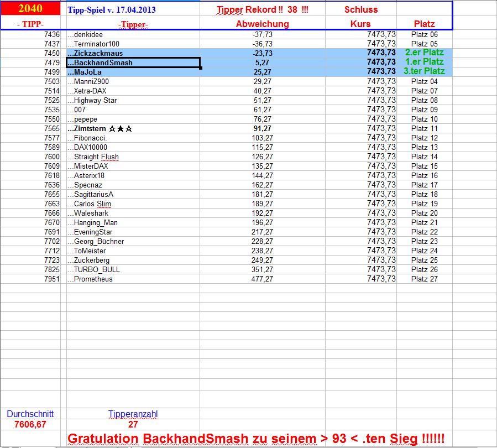
Task: Click the -TIPP- column header
Action: [30, 24]
